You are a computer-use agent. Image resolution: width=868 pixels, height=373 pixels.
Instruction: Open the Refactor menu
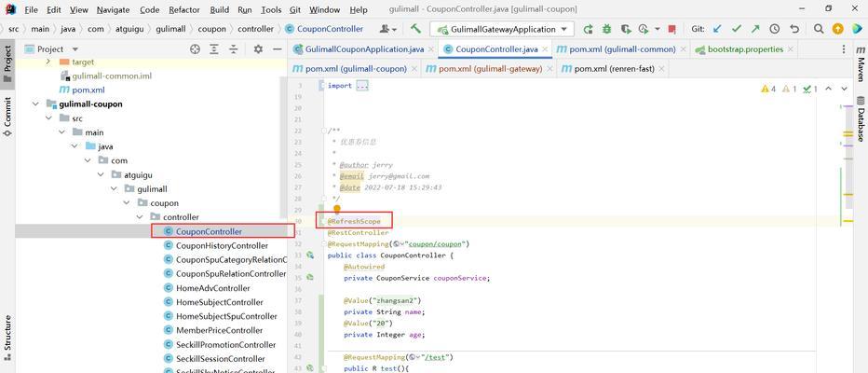185,9
